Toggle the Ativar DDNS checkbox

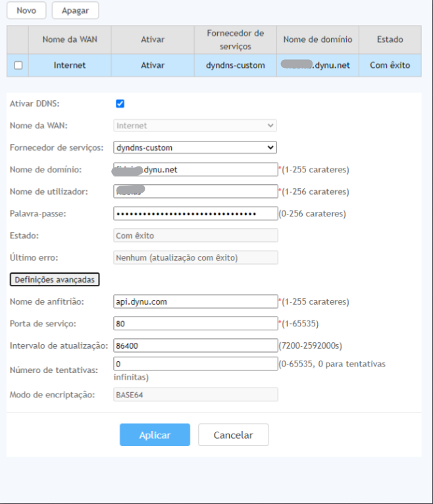[x=120, y=103]
